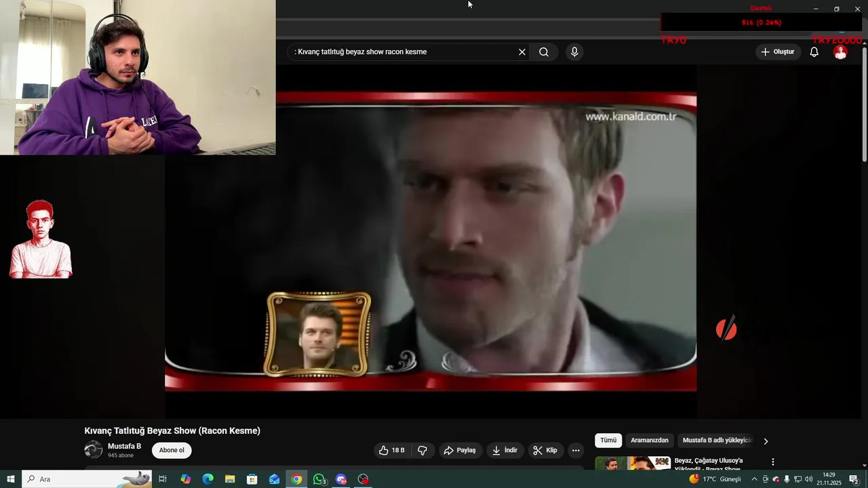
Task: Select the Mustafa B adlı yükleyici chip
Action: coord(717,441)
